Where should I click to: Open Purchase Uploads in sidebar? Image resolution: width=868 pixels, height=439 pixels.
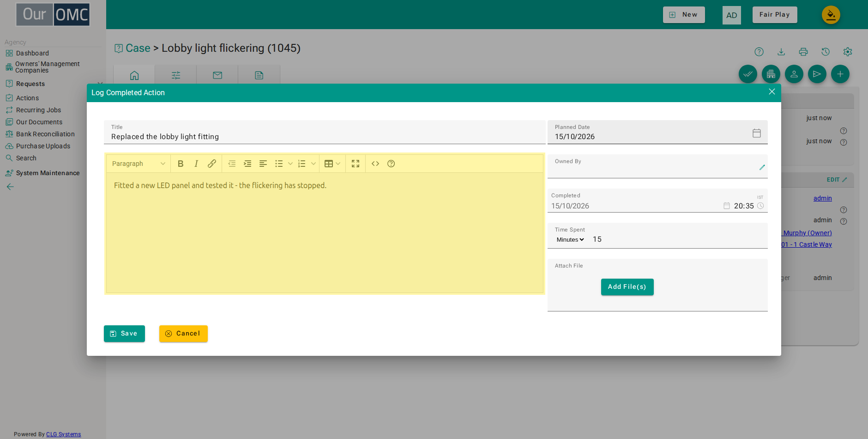(x=43, y=146)
